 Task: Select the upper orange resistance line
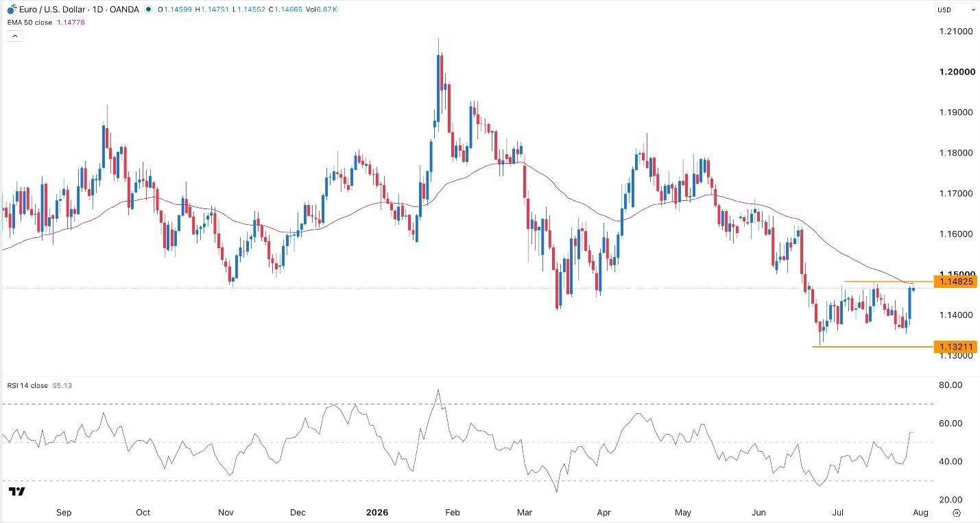click(889, 282)
